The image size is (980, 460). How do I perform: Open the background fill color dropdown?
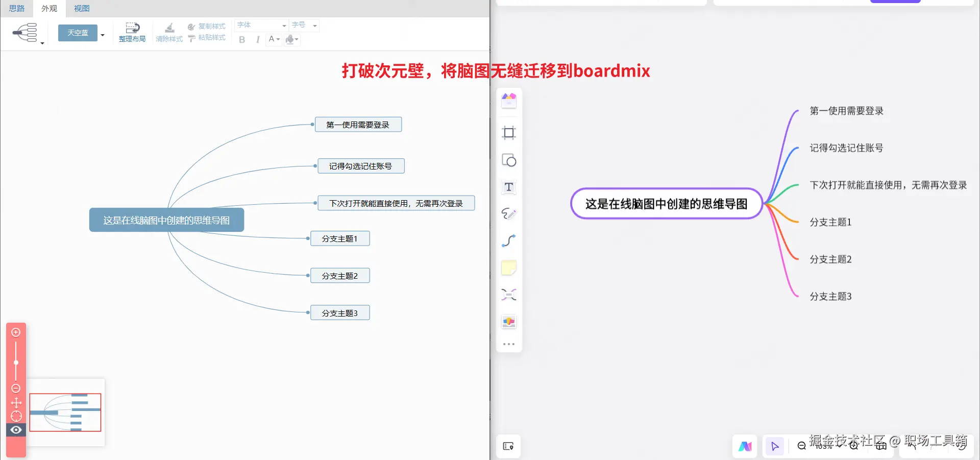pos(292,39)
